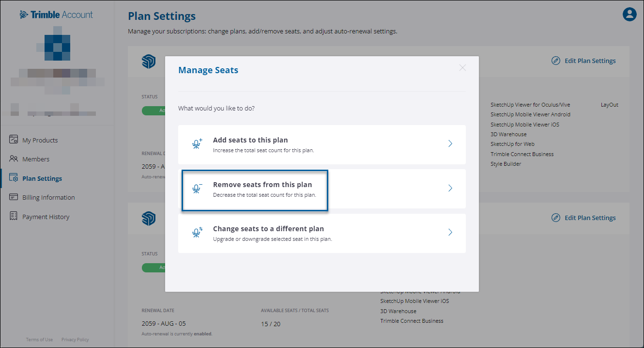Click SketchUp Viewer for Oculus/Vive text
The height and width of the screenshot is (348, 644).
pos(530,105)
